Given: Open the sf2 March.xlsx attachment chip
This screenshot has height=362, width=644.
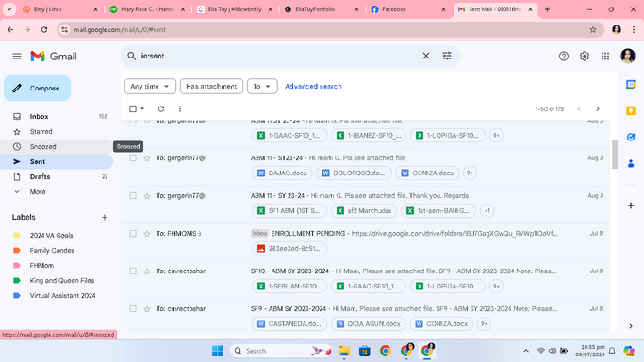Looking at the screenshot, I should [x=364, y=211].
